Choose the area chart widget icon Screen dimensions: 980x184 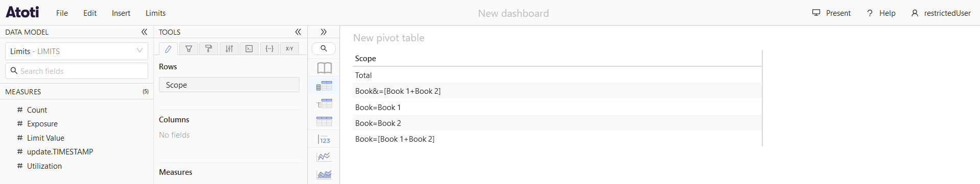pos(324,175)
